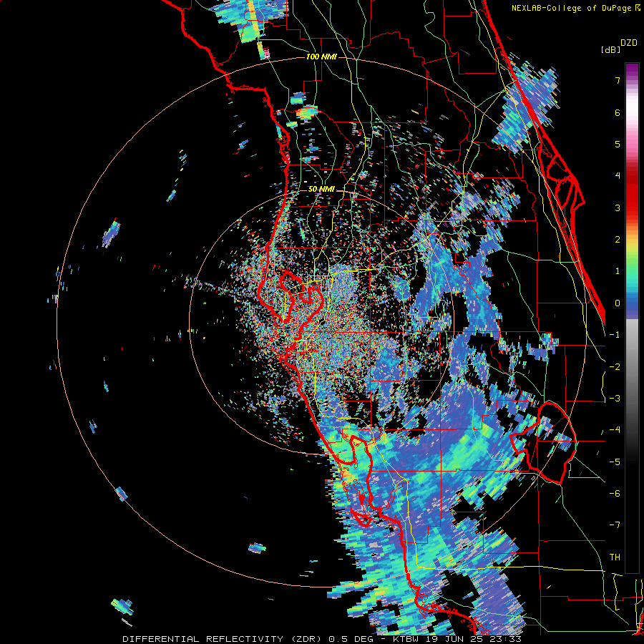Click the -4 value on color scale

615,430
